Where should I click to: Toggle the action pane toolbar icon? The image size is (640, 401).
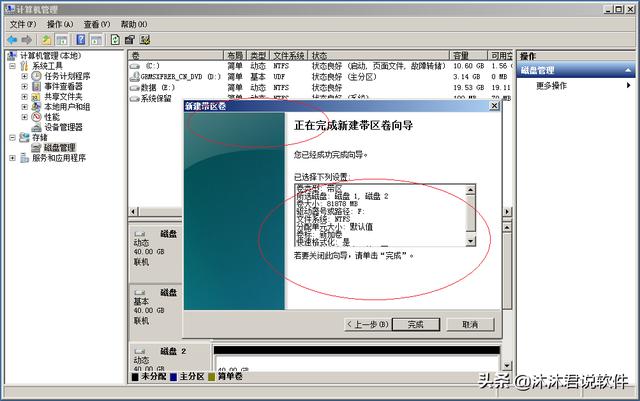point(96,40)
